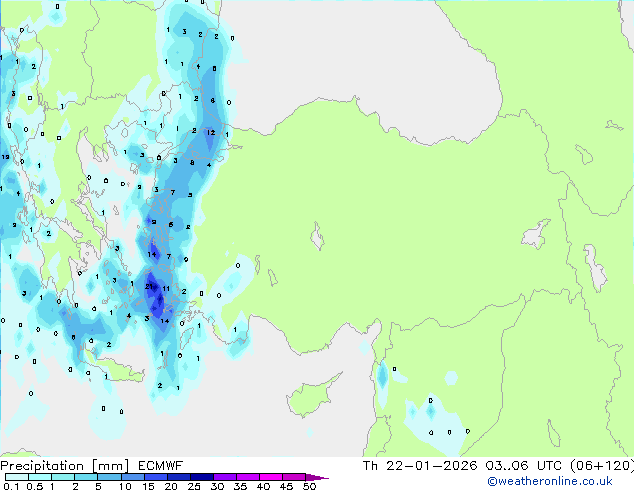Click the "(06+120)" forecast offset text

click(x=602, y=466)
